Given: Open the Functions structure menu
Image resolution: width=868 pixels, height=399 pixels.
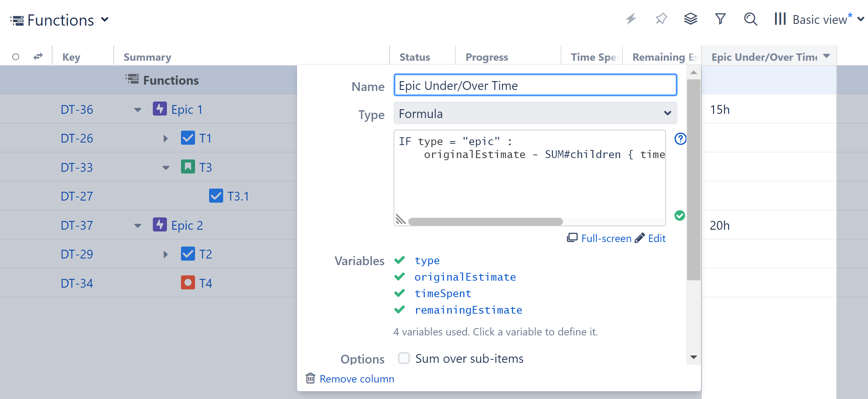Looking at the screenshot, I should point(60,20).
